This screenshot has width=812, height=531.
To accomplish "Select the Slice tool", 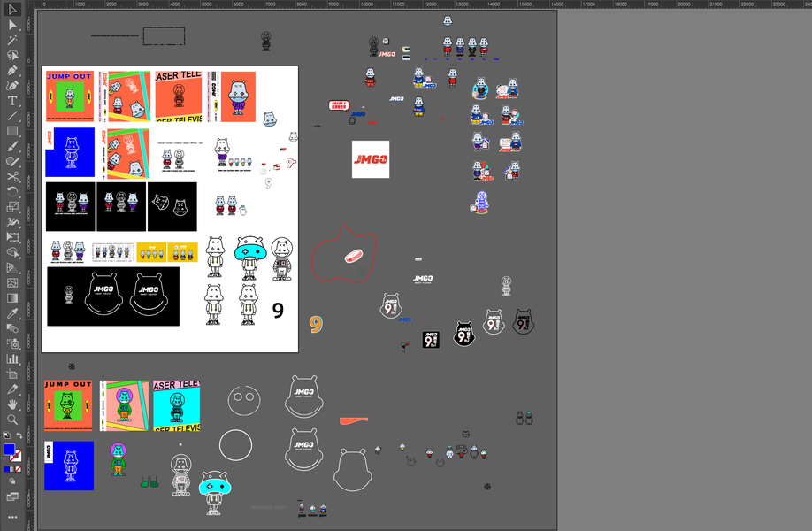I will [11, 389].
